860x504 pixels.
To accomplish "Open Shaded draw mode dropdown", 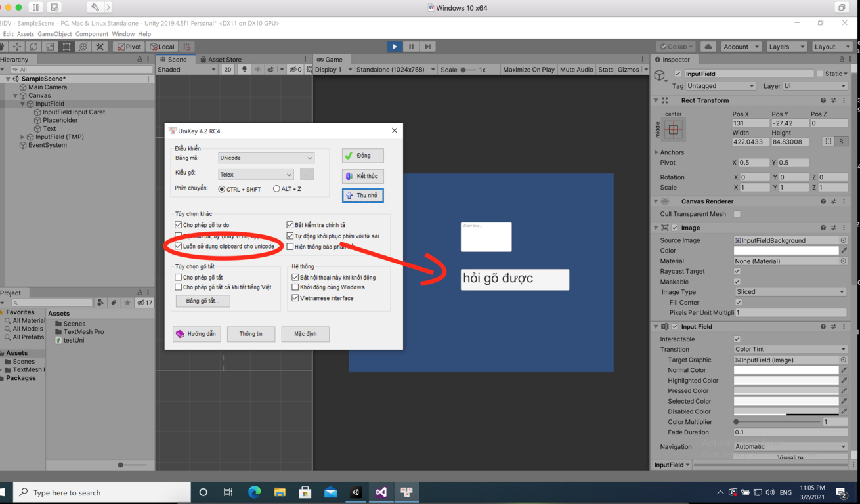I will pyautogui.click(x=186, y=70).
